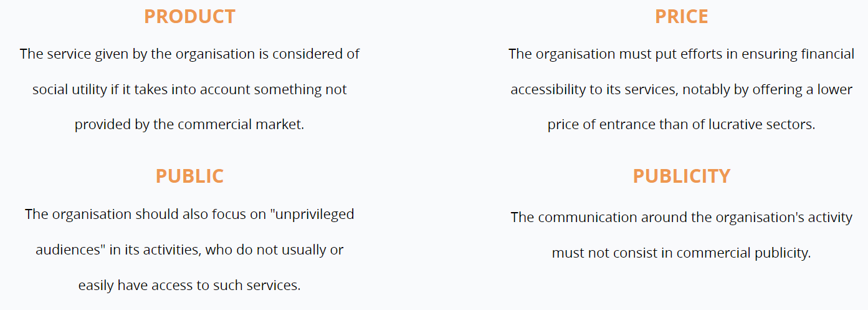This screenshot has height=310, width=868.
Task: Click the line starting "The service given by"
Action: click(x=189, y=54)
